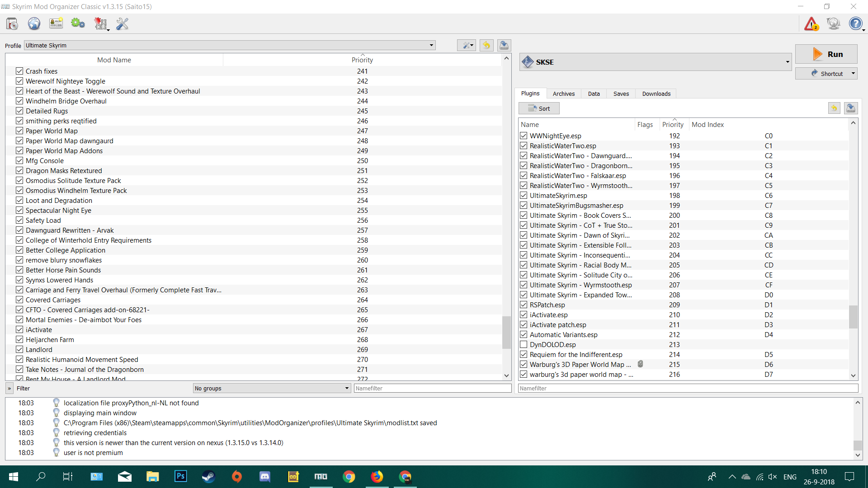Open Windows search from taskbar
The width and height of the screenshot is (868, 488).
pyautogui.click(x=41, y=477)
